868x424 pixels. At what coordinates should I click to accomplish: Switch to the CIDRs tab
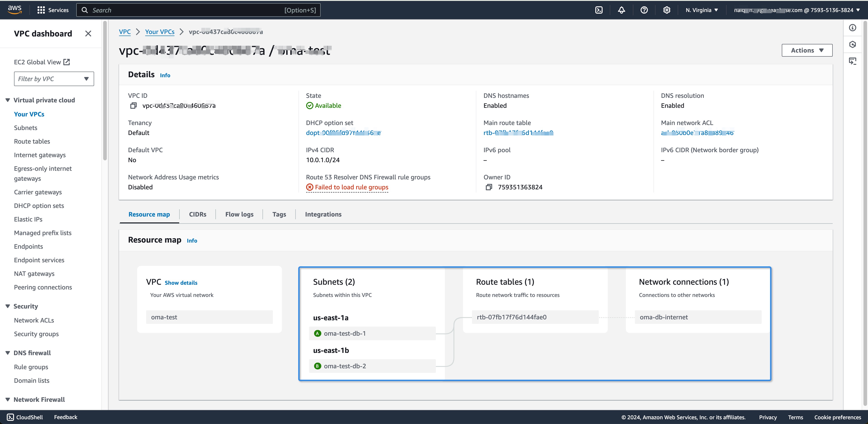(x=198, y=214)
